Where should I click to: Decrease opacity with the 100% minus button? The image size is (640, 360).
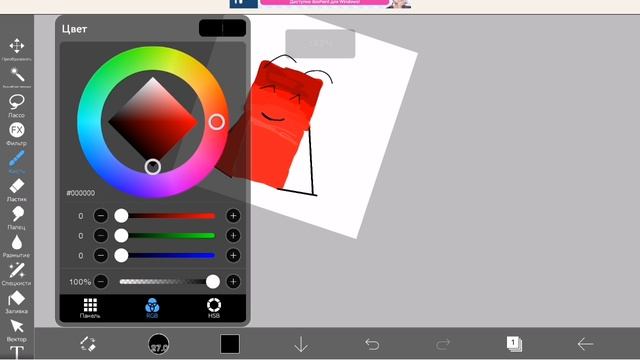[x=101, y=281]
